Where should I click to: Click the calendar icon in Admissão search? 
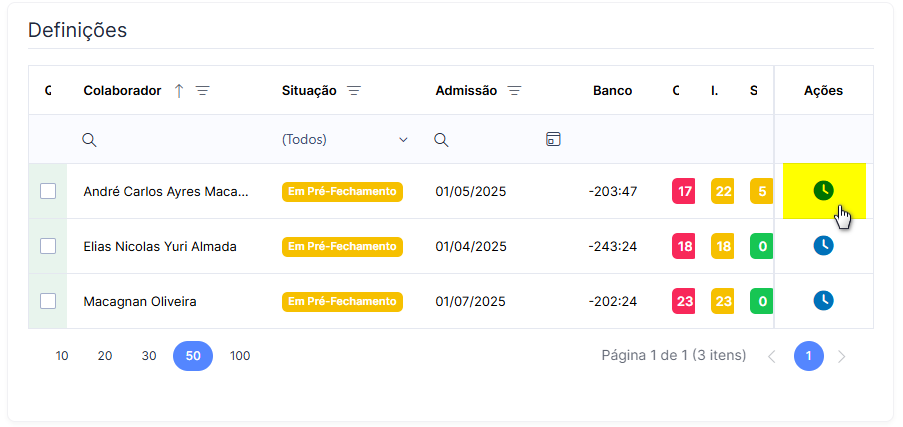pos(553,139)
